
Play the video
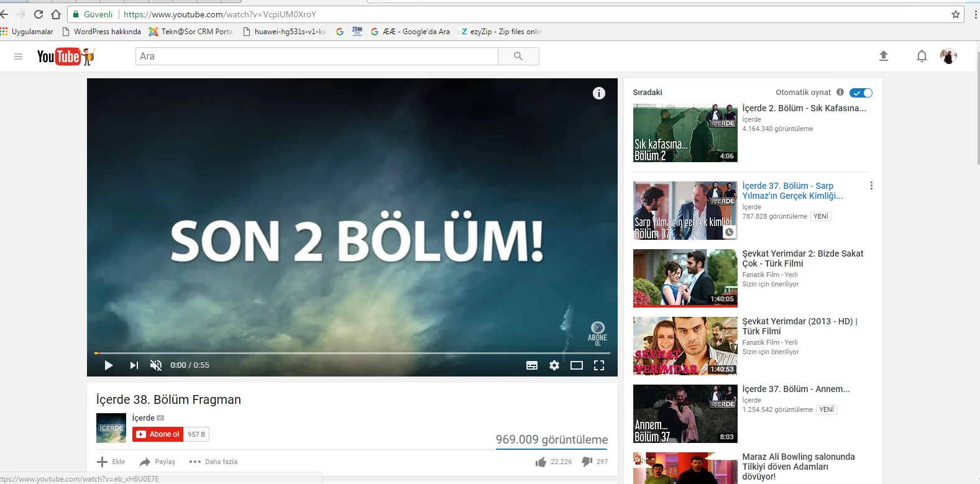point(109,365)
